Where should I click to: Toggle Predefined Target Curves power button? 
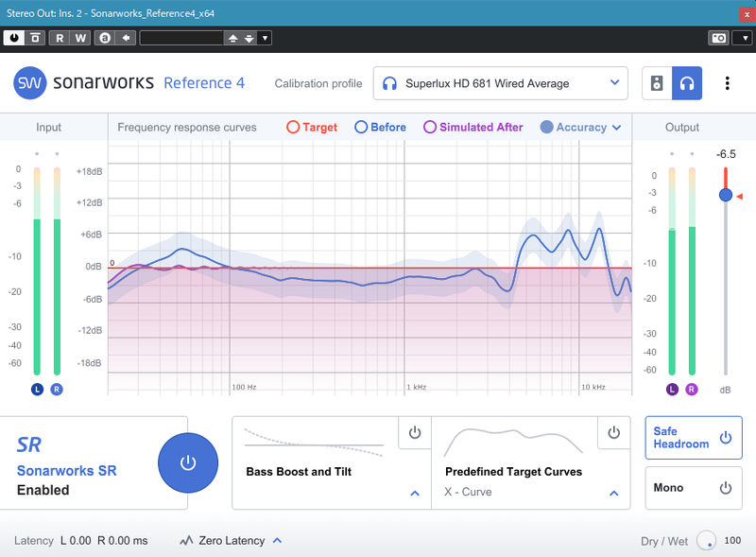pos(613,432)
